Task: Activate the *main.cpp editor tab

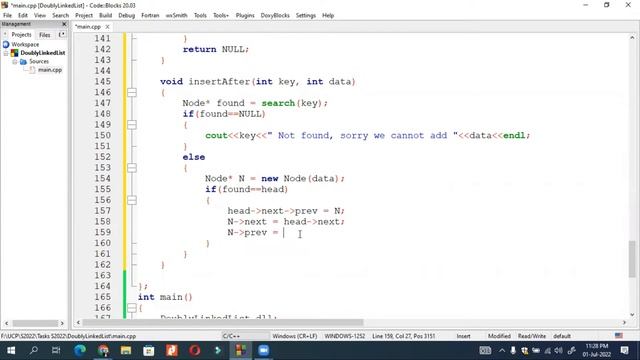Action: click(x=88, y=27)
